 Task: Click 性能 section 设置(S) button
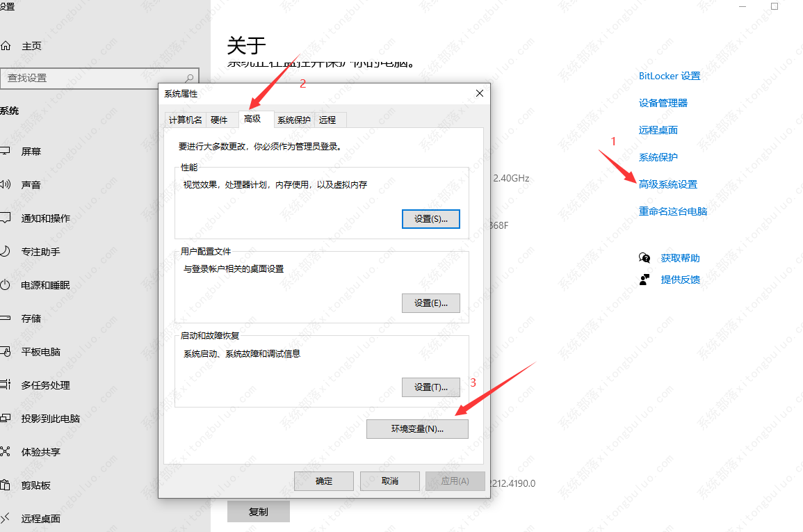430,218
